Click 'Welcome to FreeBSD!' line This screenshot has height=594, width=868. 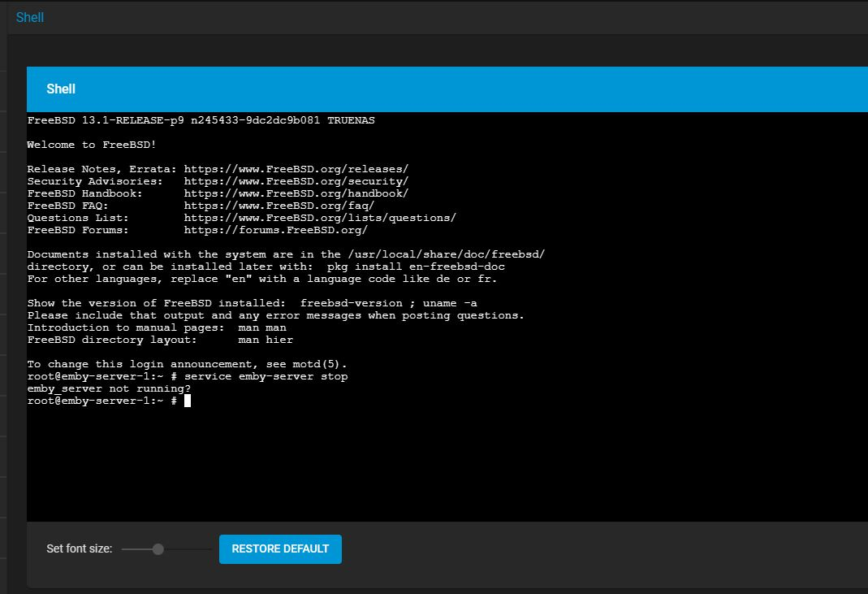click(92, 145)
